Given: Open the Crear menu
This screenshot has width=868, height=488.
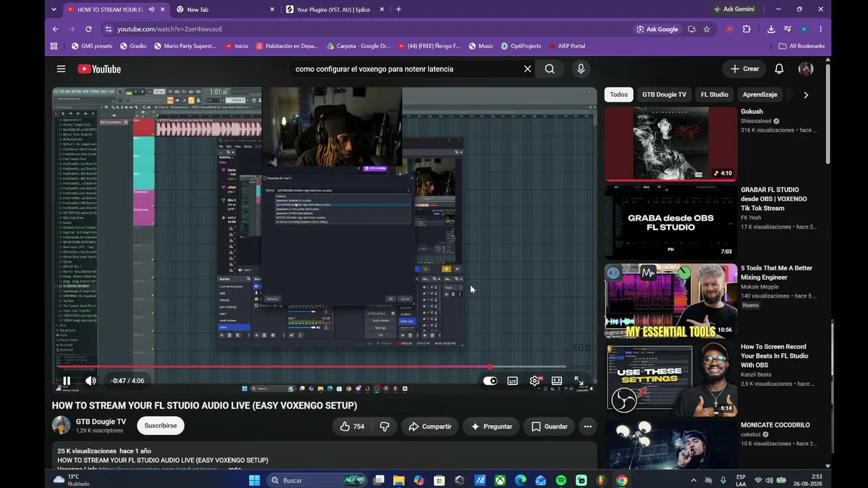Looking at the screenshot, I should (x=744, y=68).
